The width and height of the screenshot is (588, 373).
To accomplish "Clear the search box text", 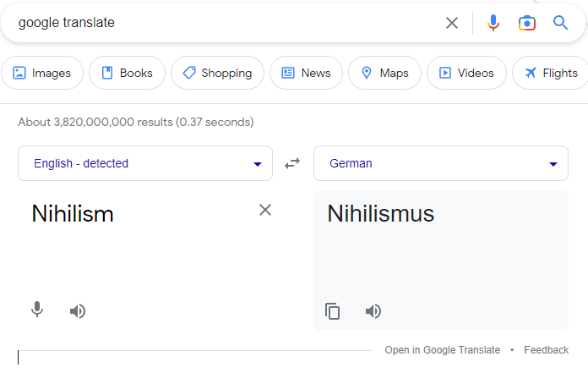I will (451, 23).
